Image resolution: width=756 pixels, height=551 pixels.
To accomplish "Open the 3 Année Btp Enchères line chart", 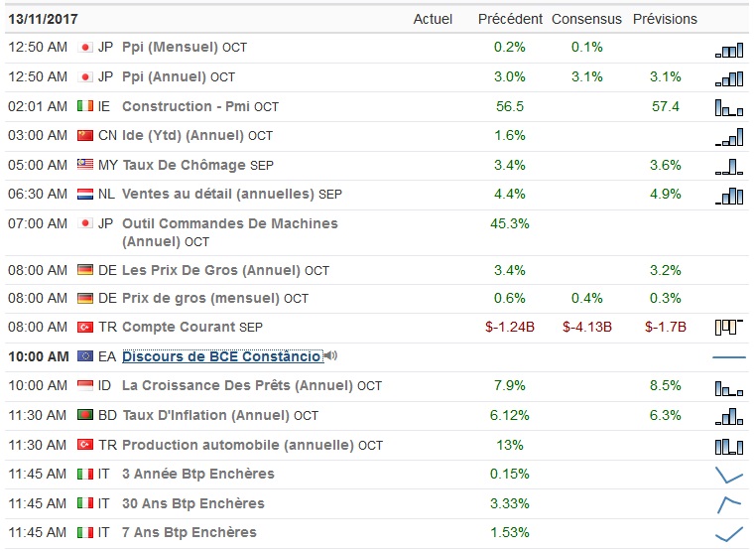I will 729,475.
